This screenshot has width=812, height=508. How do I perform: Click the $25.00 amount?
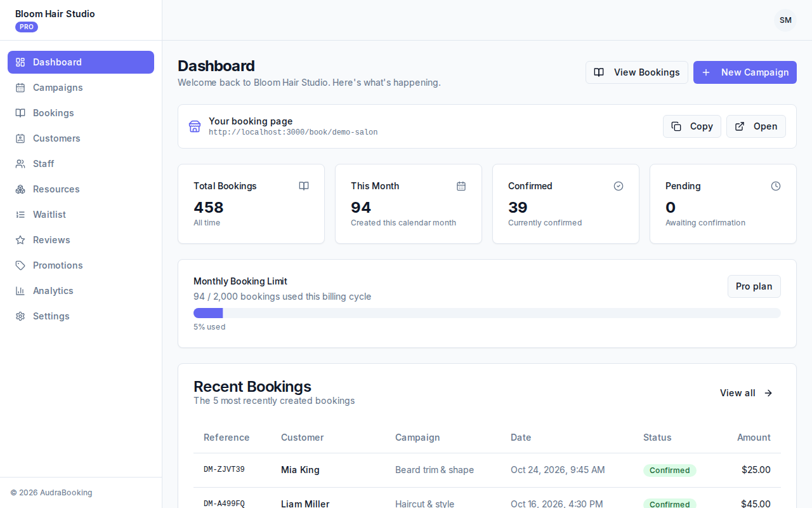[756, 470]
